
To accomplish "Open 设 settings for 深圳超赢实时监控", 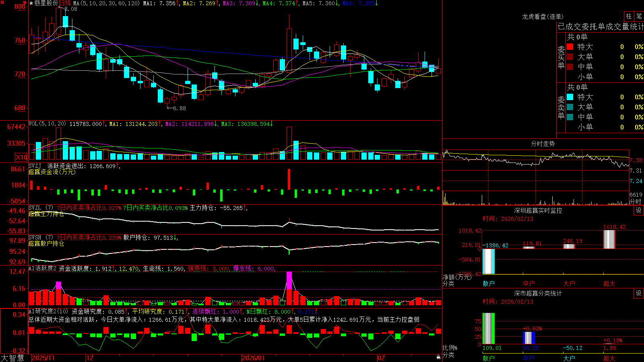I will click(639, 210).
